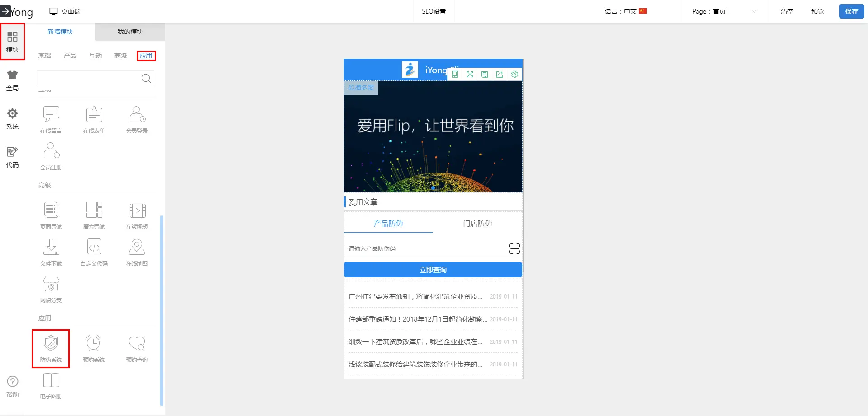Viewport: 868px width, 416px height.
Task: Select the 防伪系统 shield module
Action: pyautogui.click(x=51, y=348)
